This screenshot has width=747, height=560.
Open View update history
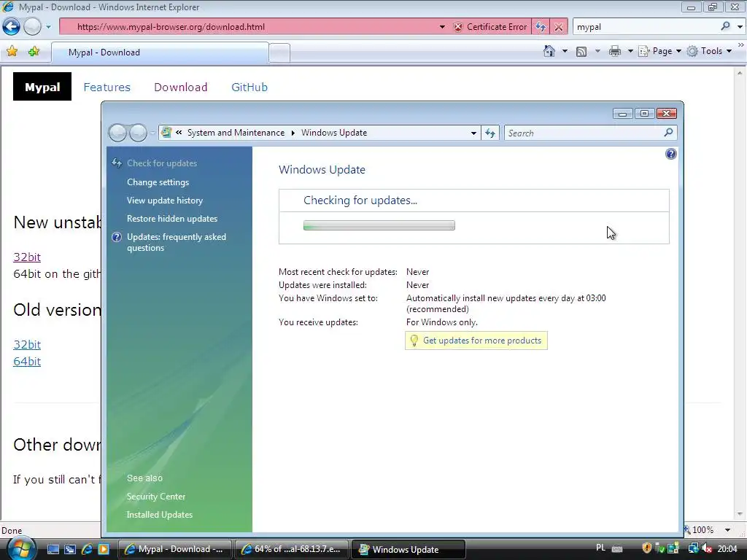(x=164, y=201)
